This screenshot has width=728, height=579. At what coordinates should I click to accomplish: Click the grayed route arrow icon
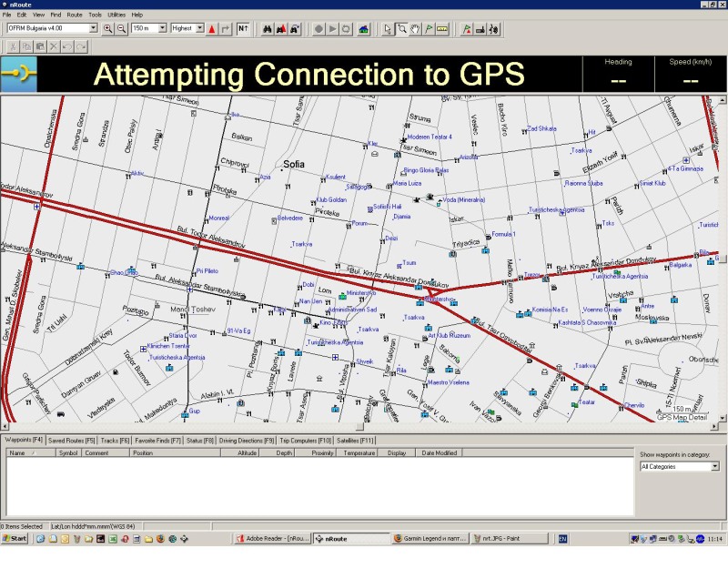pos(225,29)
